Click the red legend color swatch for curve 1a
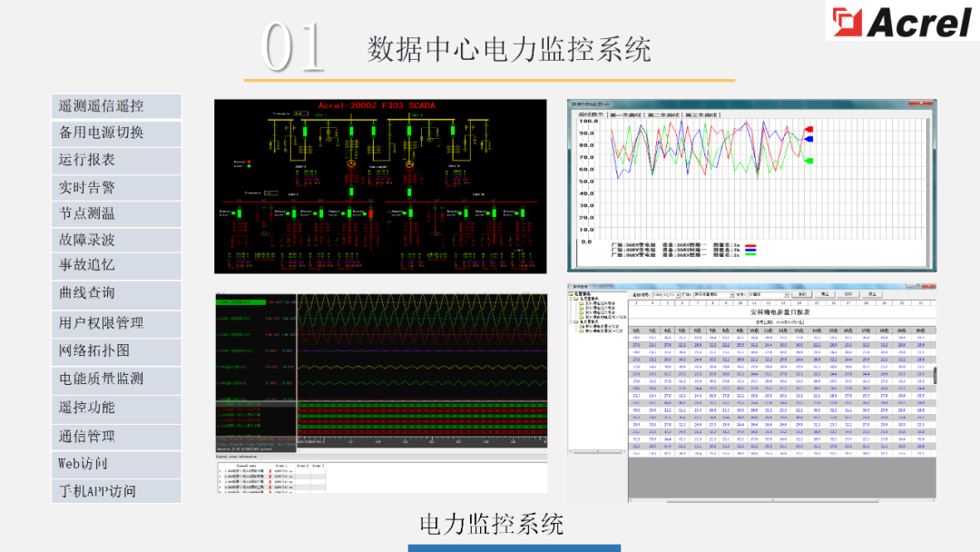980x552 pixels. 750,246
